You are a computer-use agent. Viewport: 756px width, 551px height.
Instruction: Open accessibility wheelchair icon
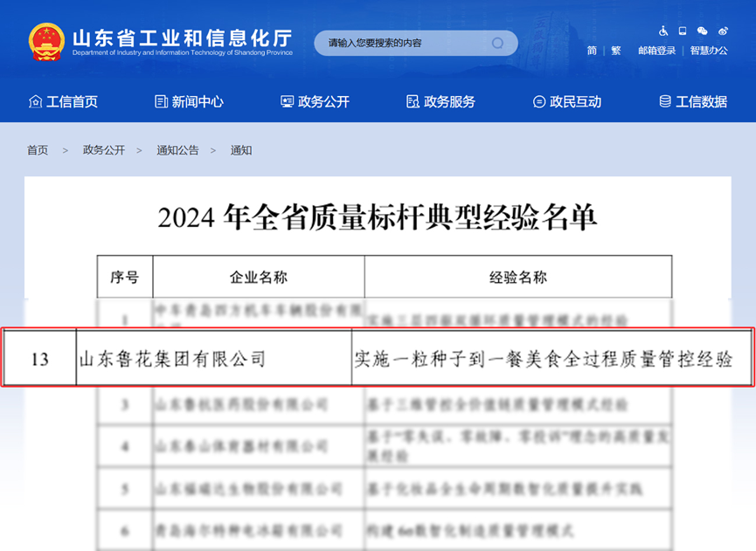point(663,31)
